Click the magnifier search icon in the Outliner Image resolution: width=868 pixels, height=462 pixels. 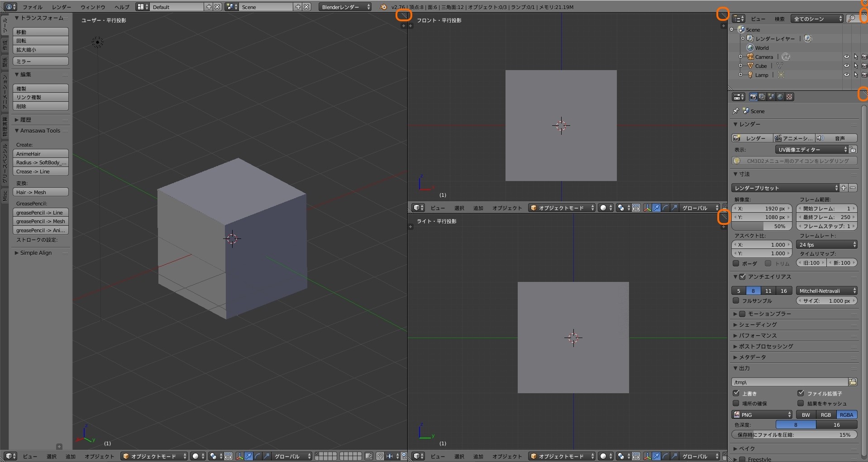tap(851, 19)
